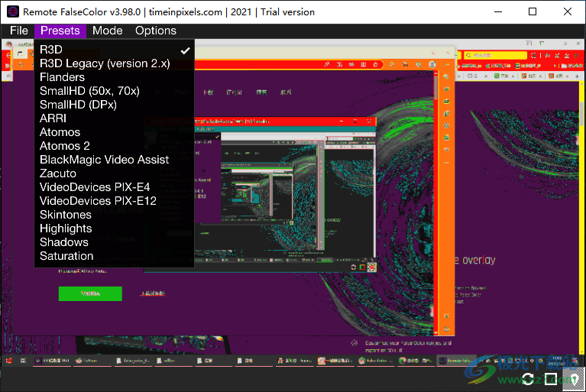
Task: Choose the Atomos preset
Action: pos(115,132)
